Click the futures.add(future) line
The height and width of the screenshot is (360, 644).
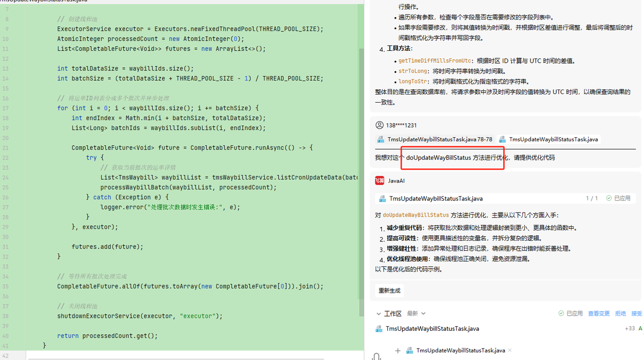pos(108,246)
